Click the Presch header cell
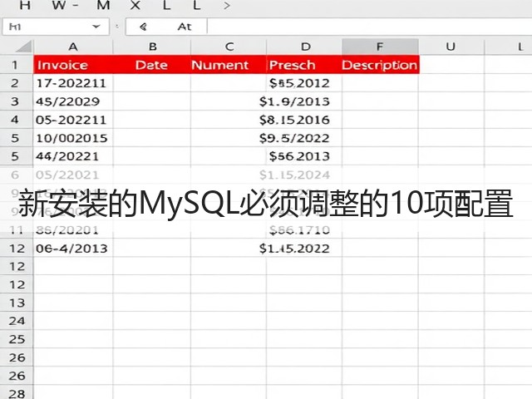 coord(304,65)
